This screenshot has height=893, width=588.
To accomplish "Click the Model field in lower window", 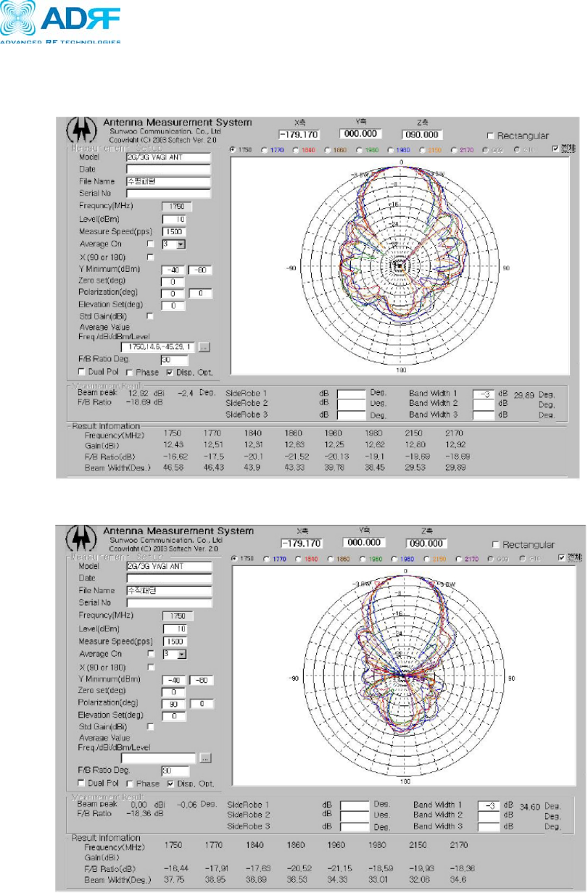I will [169, 565].
